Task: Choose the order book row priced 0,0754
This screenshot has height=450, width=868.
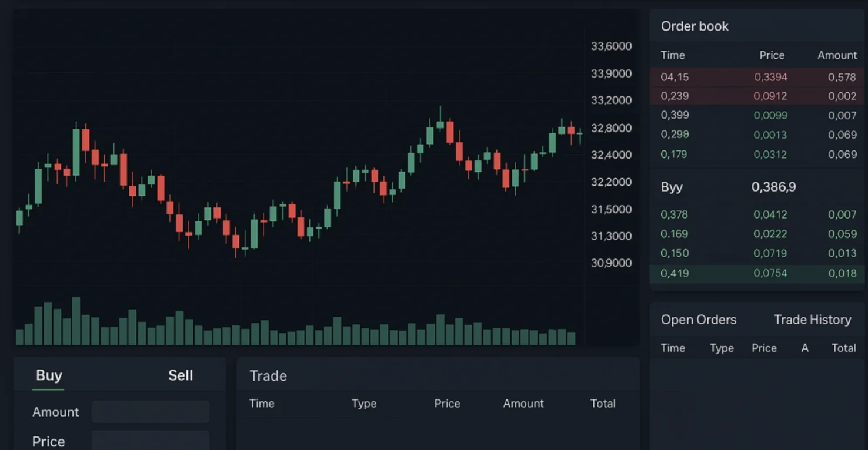Action: click(757, 273)
